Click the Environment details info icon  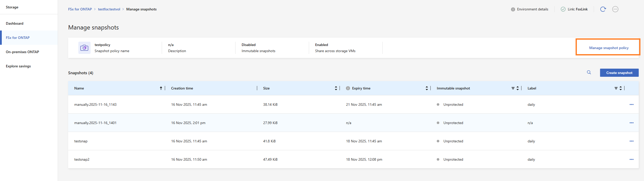pyautogui.click(x=513, y=9)
